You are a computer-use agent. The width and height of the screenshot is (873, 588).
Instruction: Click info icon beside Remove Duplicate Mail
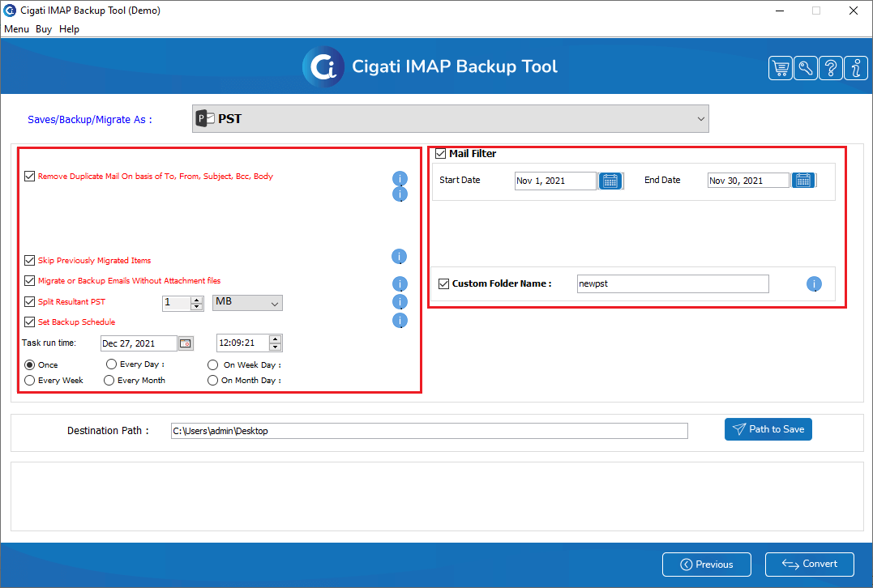400,178
